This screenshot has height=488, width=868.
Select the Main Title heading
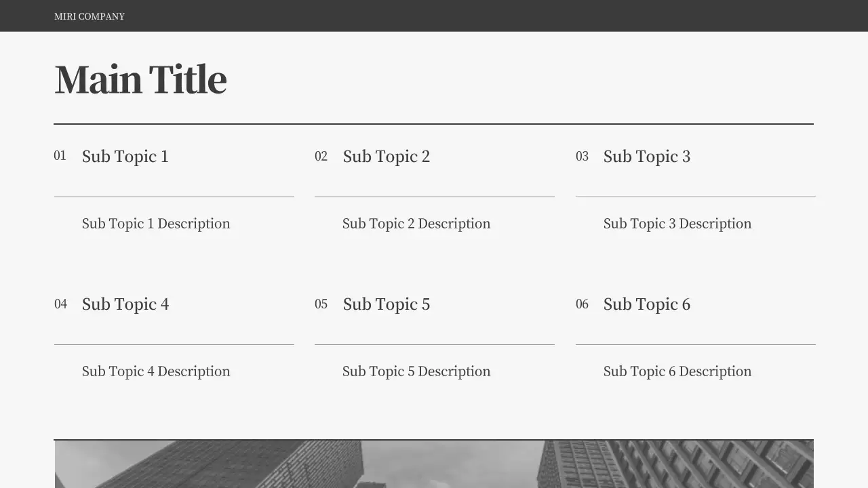(140, 79)
